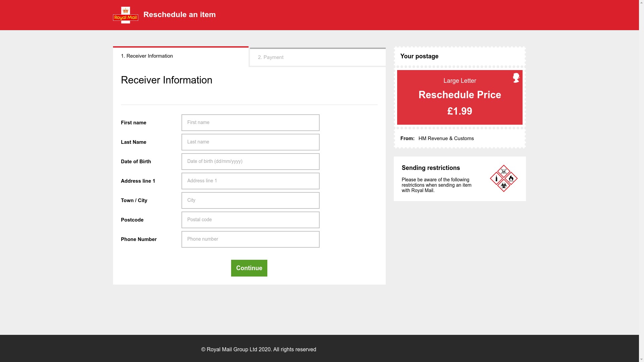This screenshot has height=362, width=644.
Task: Click the '2. Payment' tab
Action: [318, 57]
